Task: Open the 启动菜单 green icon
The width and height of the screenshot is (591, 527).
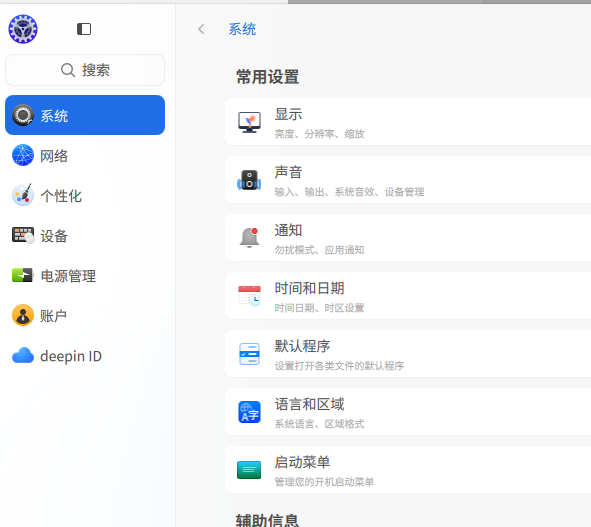Action: [x=249, y=470]
